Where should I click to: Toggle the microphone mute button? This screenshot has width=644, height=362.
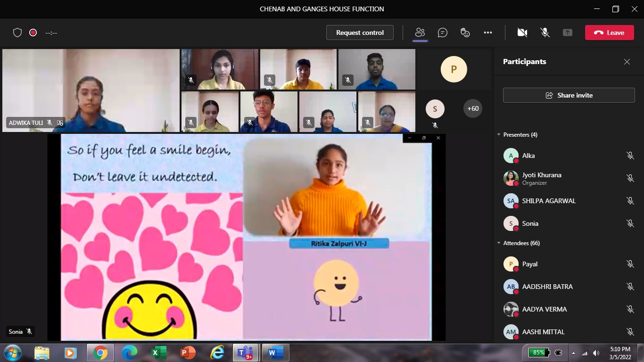(x=545, y=33)
